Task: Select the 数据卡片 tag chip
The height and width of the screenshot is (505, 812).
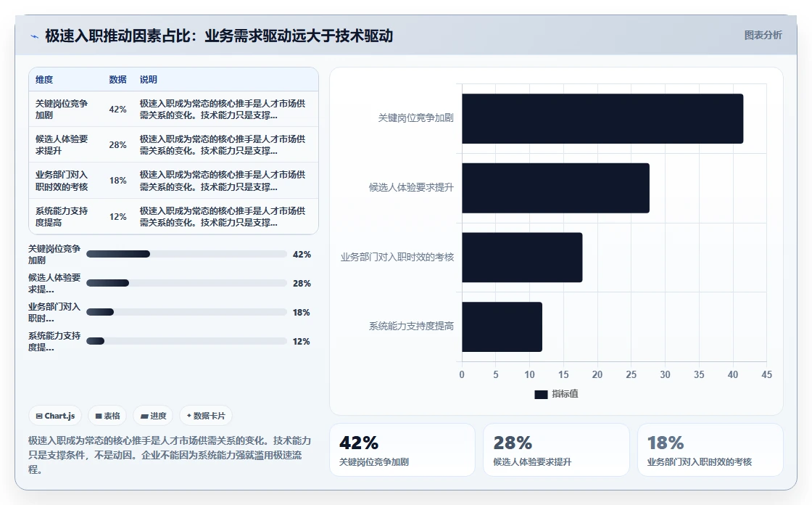Action: [206, 416]
